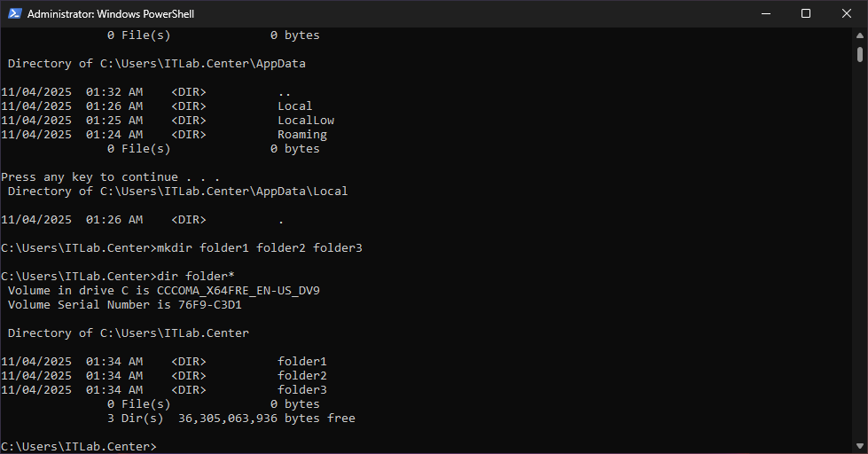The image size is (868, 454).
Task: Click the scrollbar down arrow
Action: [x=860, y=446]
